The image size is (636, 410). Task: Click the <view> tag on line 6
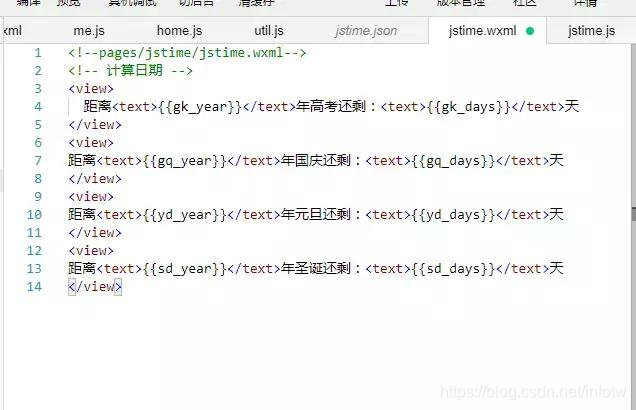click(91, 143)
